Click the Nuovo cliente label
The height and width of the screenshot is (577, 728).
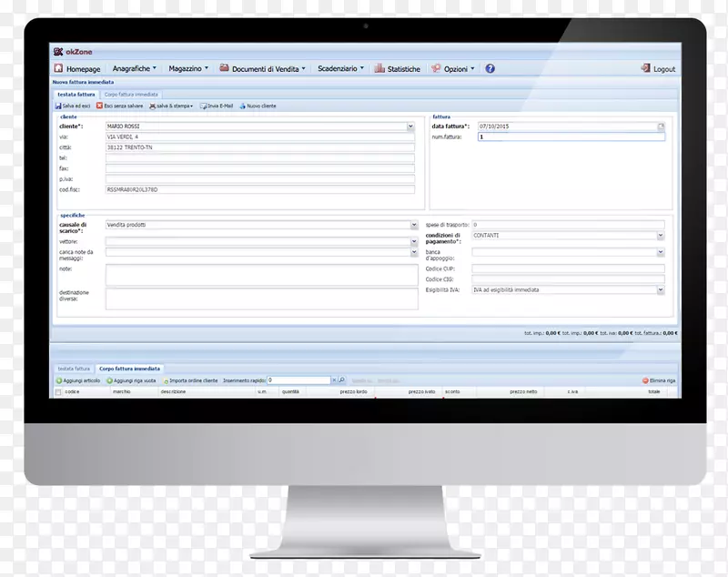[x=261, y=106]
